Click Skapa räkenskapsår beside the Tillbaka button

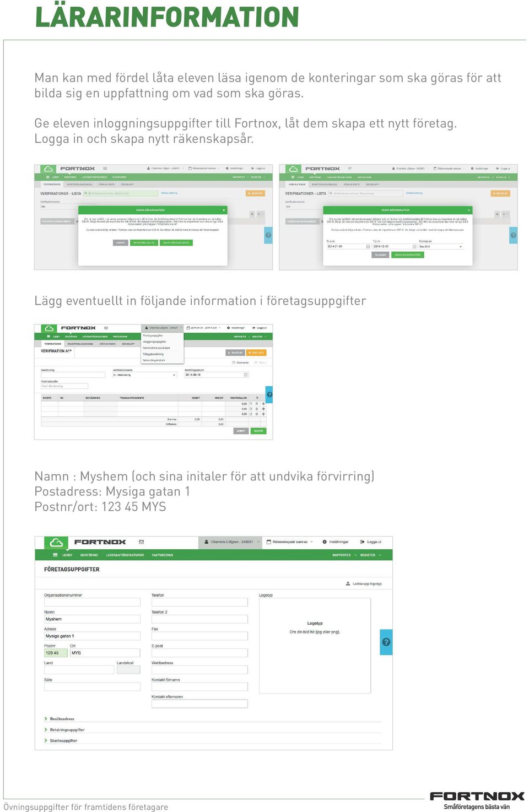coord(408,255)
